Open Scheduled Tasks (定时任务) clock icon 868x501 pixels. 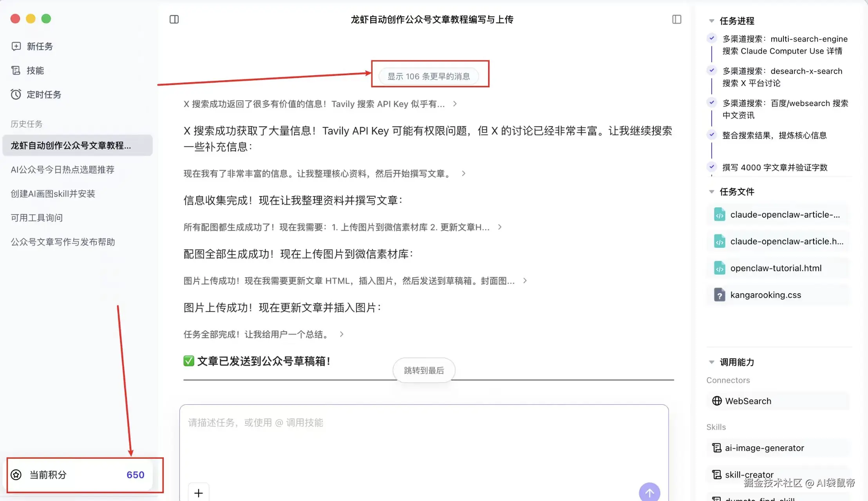pos(16,94)
